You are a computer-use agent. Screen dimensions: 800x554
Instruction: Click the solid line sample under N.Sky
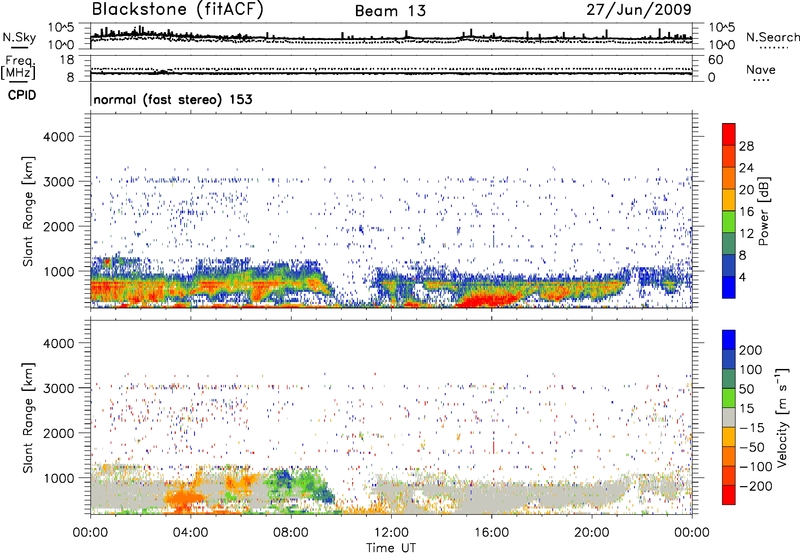pyautogui.click(x=19, y=48)
